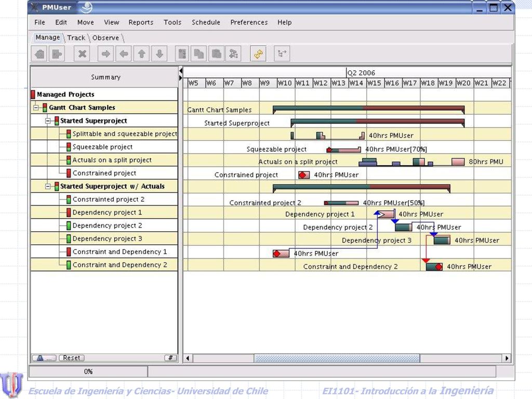Click the red status icon beside Constraint and Dependency 1
The width and height of the screenshot is (532, 399).
[x=69, y=252]
